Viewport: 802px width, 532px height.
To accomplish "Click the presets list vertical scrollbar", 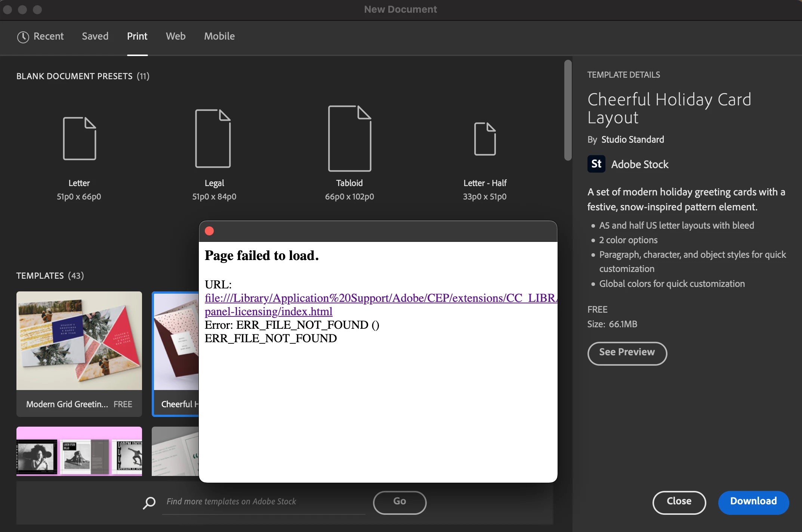I will click(568, 111).
